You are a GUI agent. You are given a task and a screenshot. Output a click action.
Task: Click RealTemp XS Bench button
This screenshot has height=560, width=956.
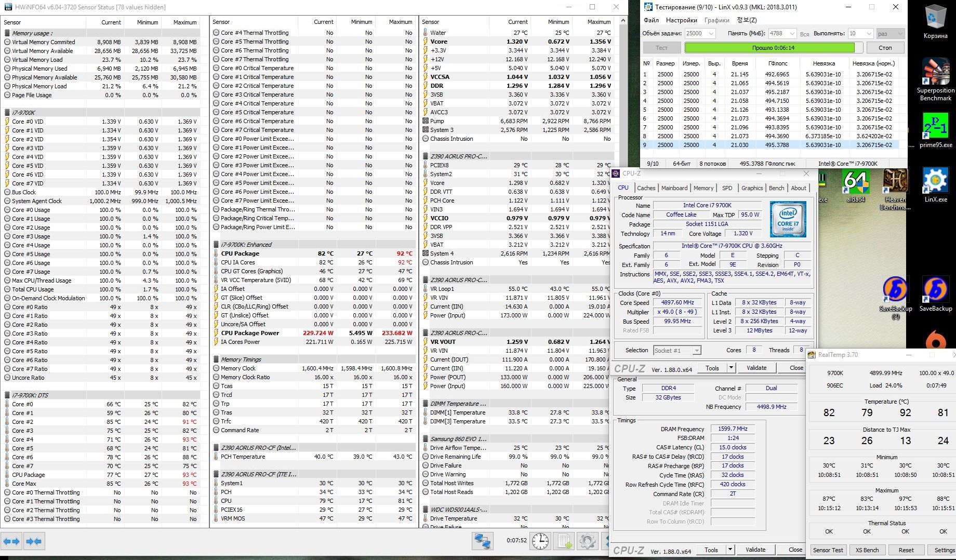point(867,550)
